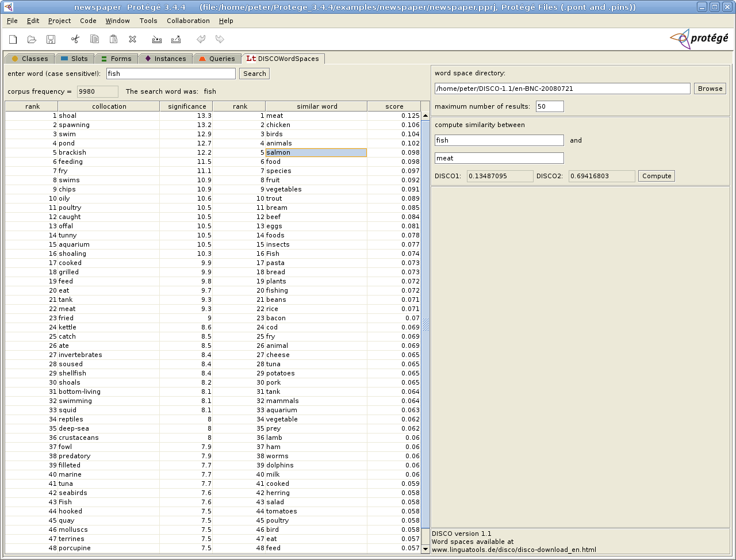Click the Save Project floppy icon

pos(51,39)
